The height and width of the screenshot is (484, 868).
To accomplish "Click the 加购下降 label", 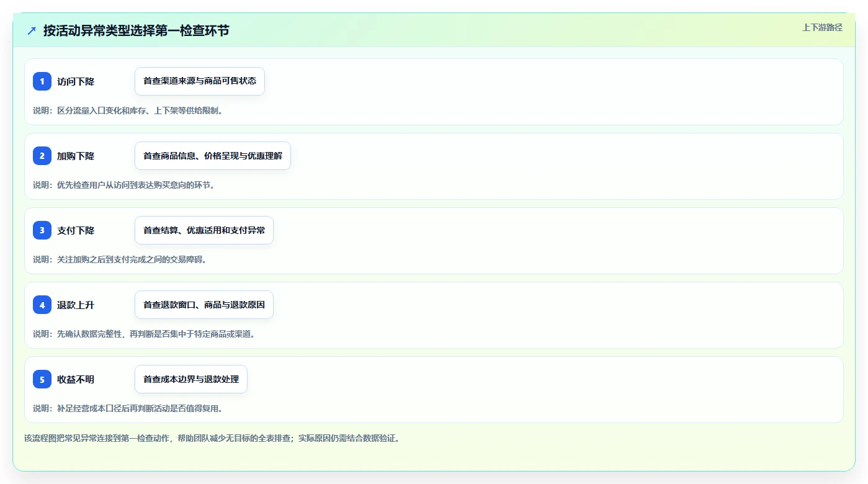I will (76, 156).
